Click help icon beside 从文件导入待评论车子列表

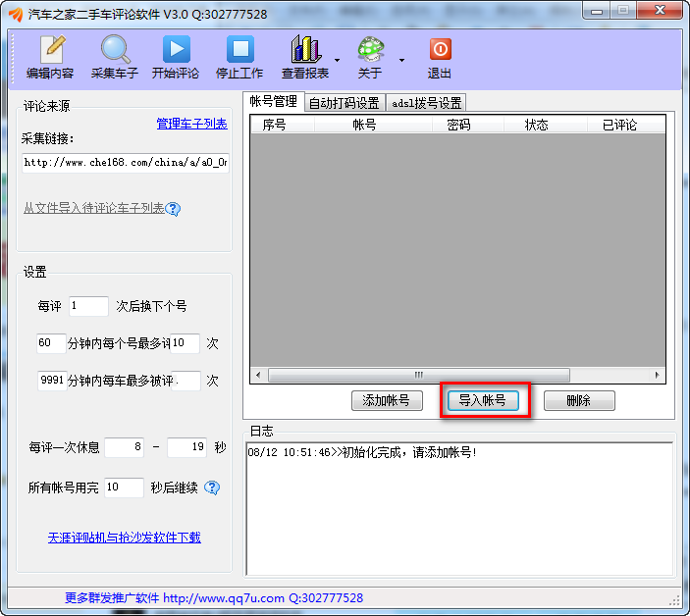coord(173,209)
